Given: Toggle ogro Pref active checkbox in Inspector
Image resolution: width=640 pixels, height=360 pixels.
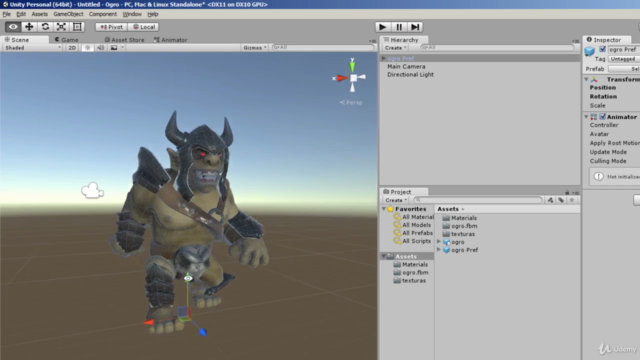Looking at the screenshot, I should 602,49.
